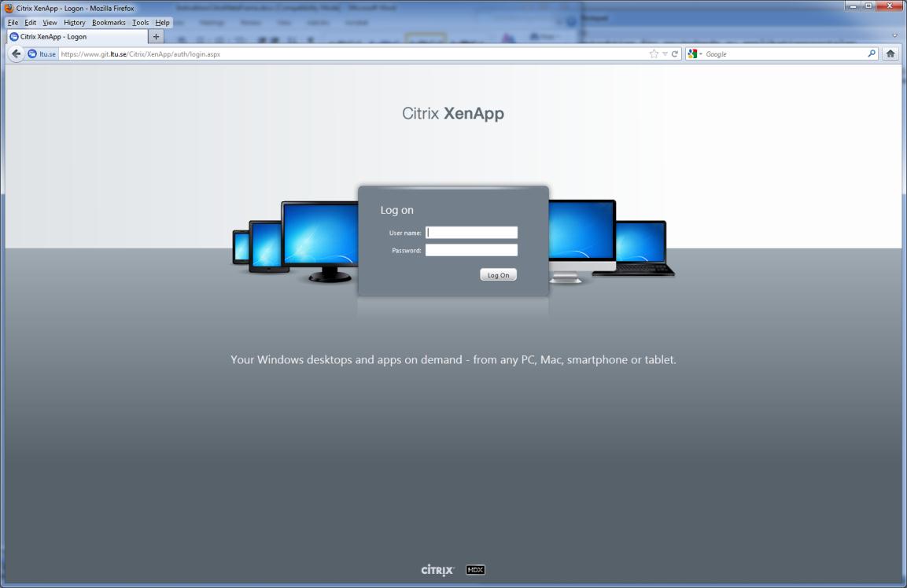This screenshot has width=907, height=588.
Task: Go to the Firefox home page icon
Action: [890, 53]
